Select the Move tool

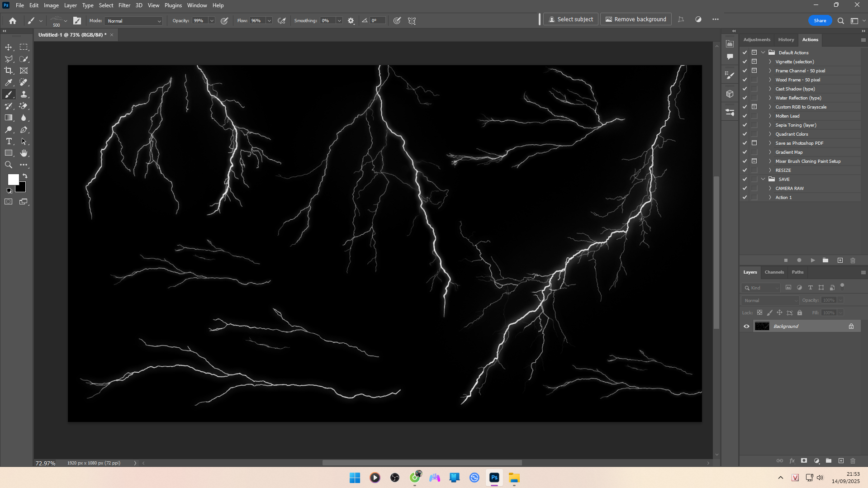9,47
